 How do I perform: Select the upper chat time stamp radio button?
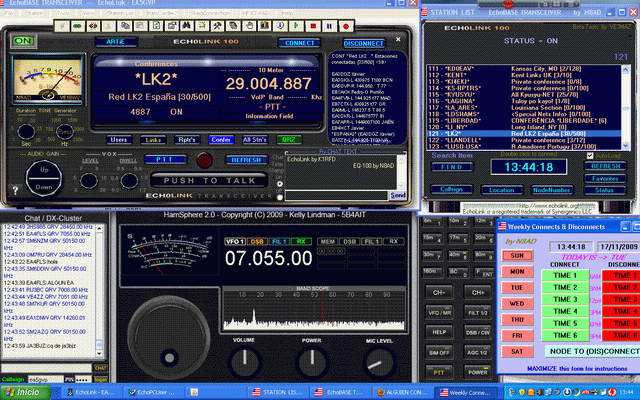[280, 184]
